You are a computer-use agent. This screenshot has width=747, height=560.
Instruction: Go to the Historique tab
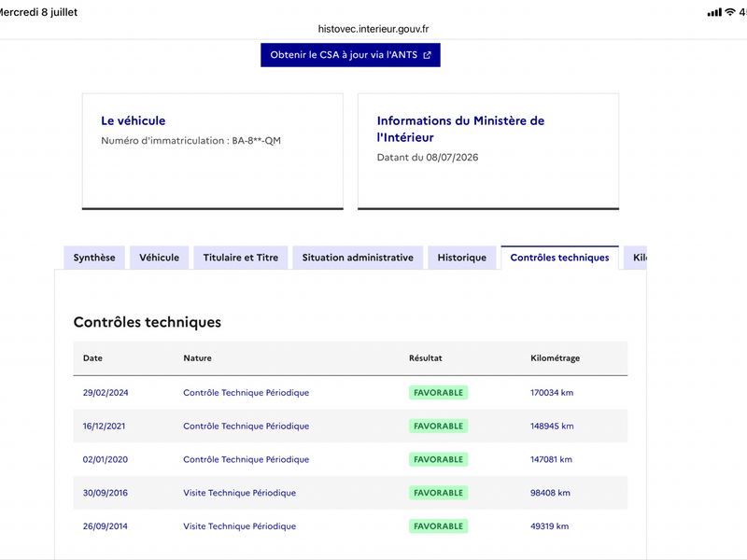pyautogui.click(x=462, y=258)
